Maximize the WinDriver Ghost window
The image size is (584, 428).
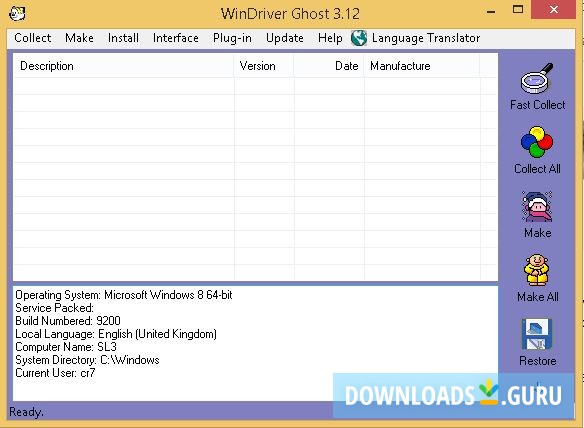point(518,10)
